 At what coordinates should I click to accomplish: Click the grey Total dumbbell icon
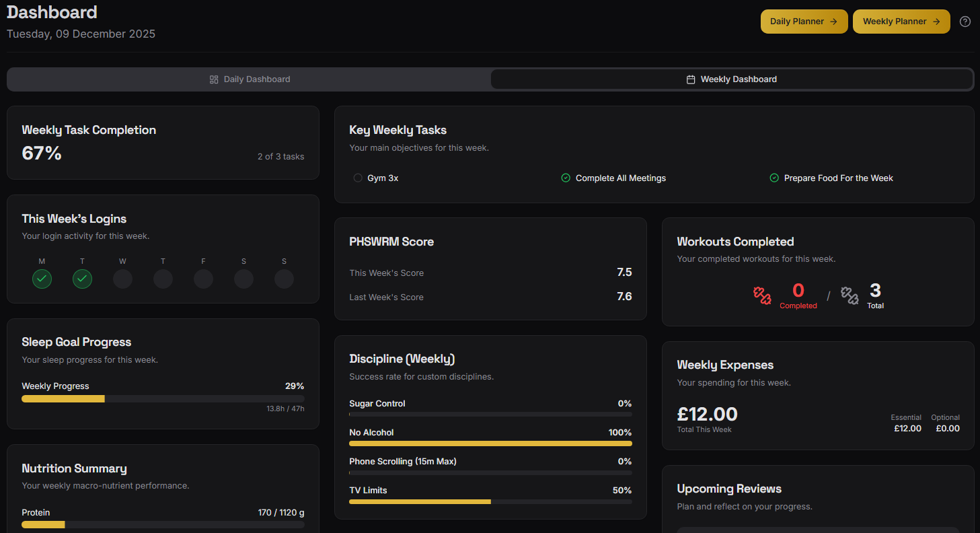click(x=850, y=295)
